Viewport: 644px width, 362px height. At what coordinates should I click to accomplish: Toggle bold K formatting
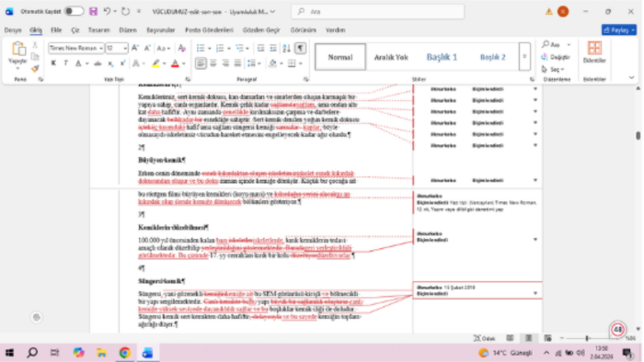point(53,63)
